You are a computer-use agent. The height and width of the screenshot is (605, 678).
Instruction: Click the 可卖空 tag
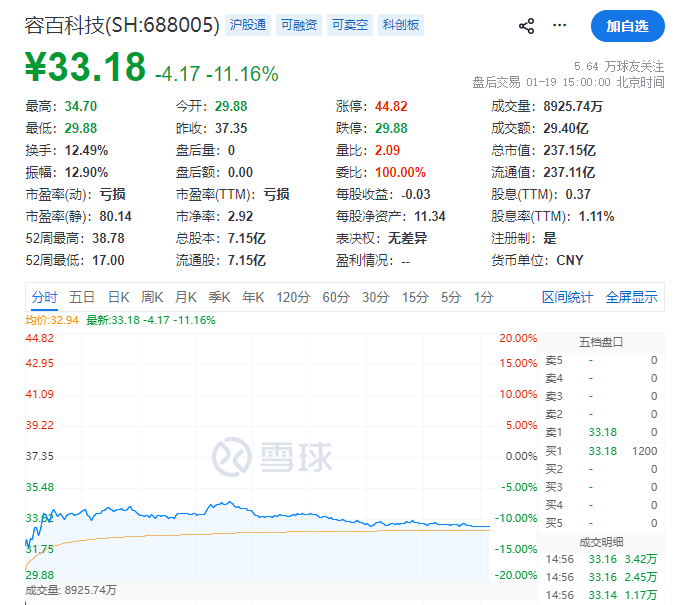tap(349, 25)
